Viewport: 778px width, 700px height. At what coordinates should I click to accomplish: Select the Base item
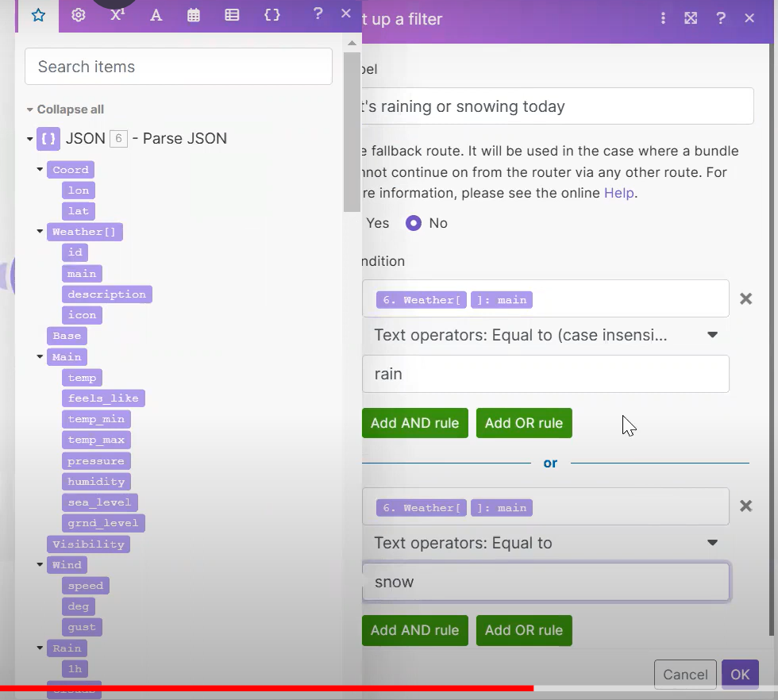coord(67,336)
